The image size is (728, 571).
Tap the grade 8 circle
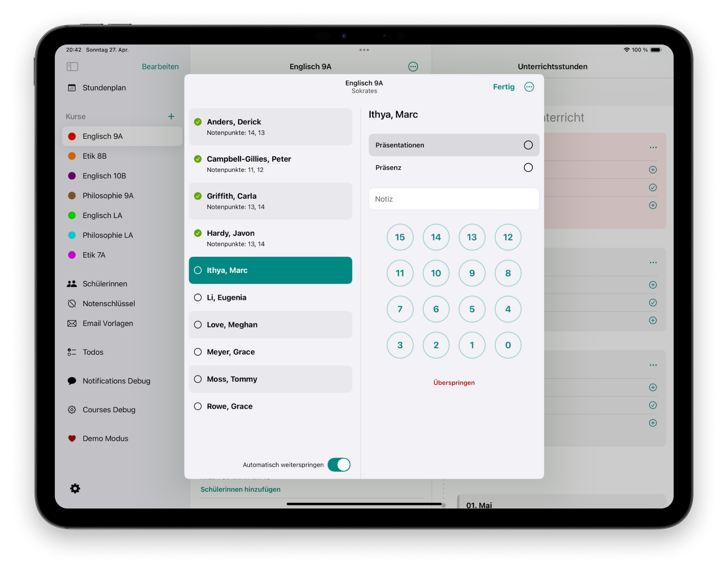(x=508, y=273)
